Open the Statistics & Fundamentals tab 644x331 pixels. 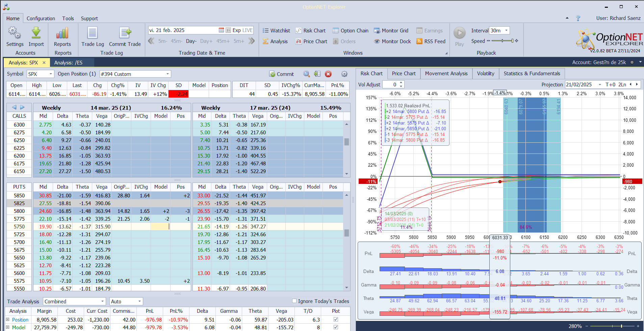532,74
